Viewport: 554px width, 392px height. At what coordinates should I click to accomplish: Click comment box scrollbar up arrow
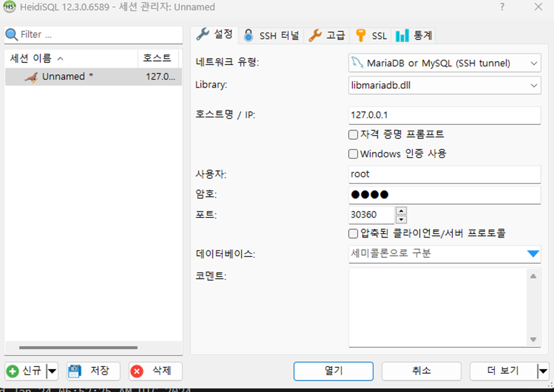click(533, 276)
